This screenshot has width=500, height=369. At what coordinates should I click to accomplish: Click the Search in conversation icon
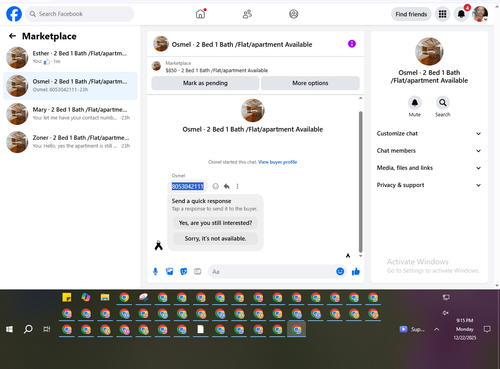pos(443,103)
